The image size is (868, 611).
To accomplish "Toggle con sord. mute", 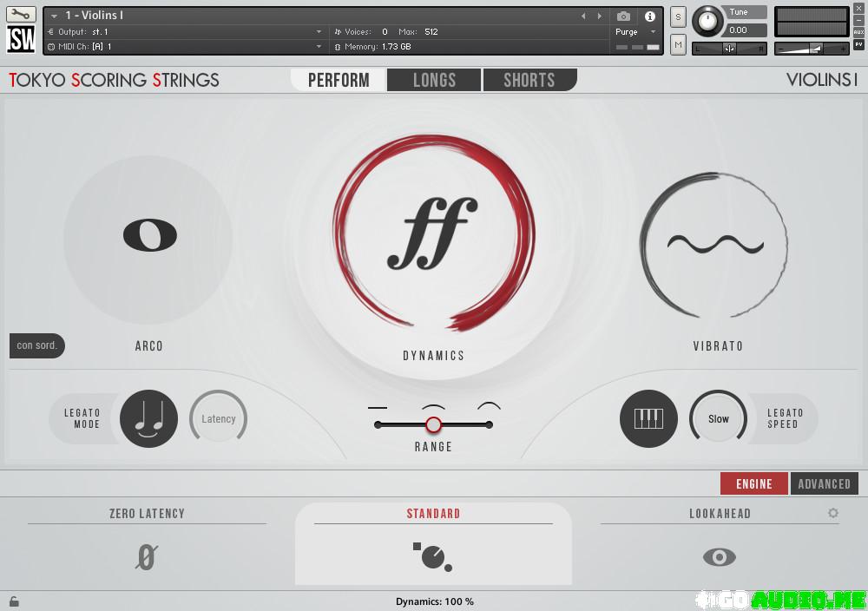I will [x=37, y=346].
